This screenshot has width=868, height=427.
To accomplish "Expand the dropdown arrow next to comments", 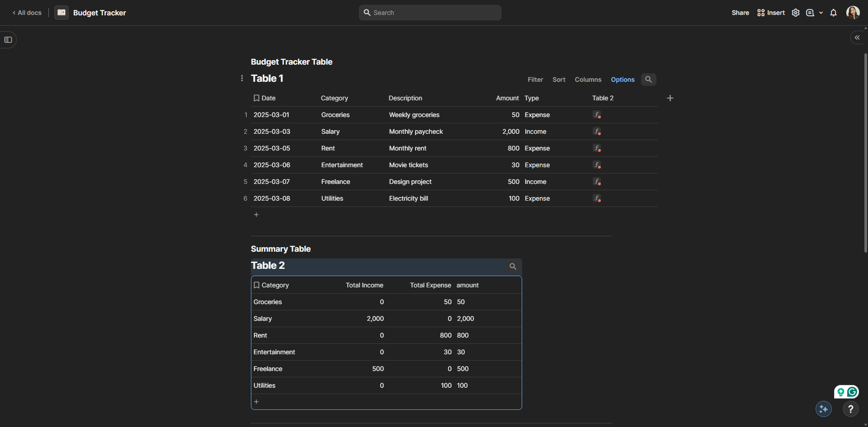I will (821, 13).
